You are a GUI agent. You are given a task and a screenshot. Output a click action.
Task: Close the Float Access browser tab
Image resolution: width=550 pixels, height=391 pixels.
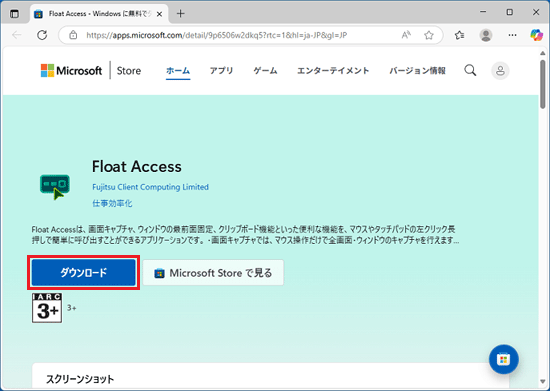[x=159, y=14]
